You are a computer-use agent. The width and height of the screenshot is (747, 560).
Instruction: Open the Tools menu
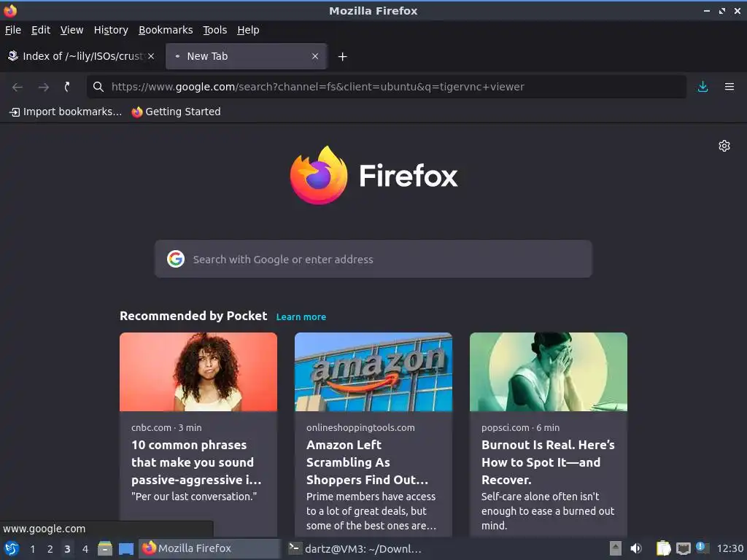(214, 30)
